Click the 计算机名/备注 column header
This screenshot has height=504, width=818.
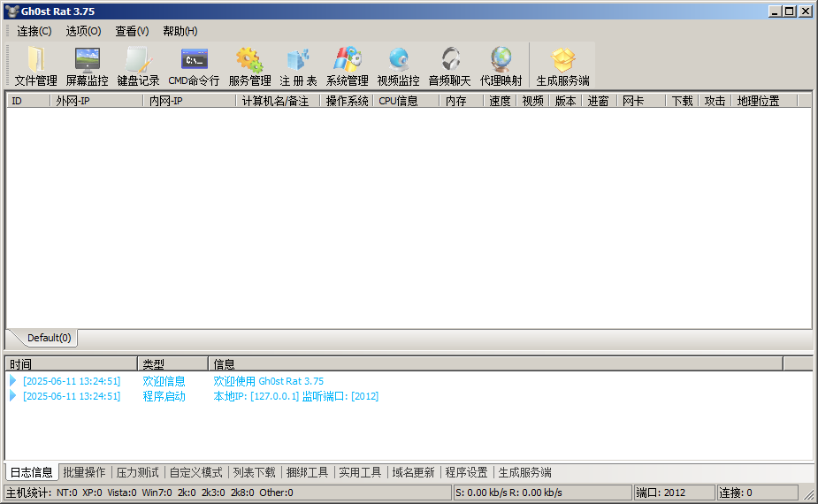point(277,101)
